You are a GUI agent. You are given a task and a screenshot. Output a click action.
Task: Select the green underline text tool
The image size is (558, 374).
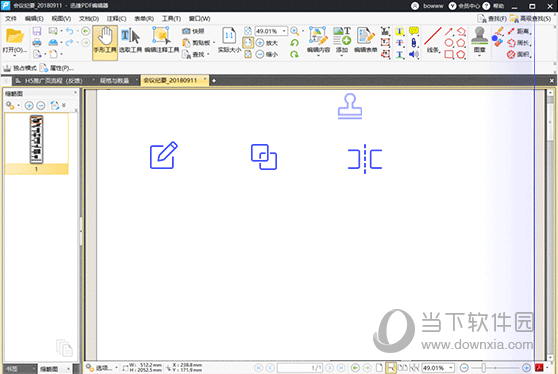(400, 54)
